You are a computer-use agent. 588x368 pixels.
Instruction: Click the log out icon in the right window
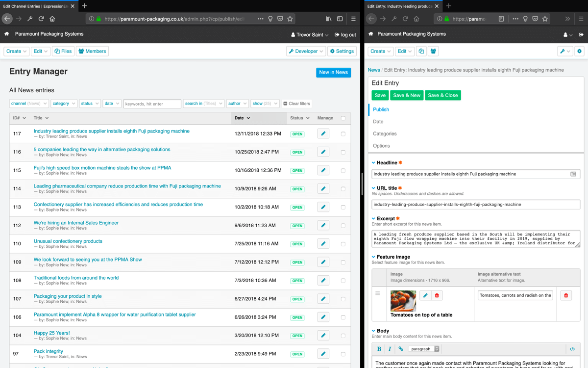point(581,35)
